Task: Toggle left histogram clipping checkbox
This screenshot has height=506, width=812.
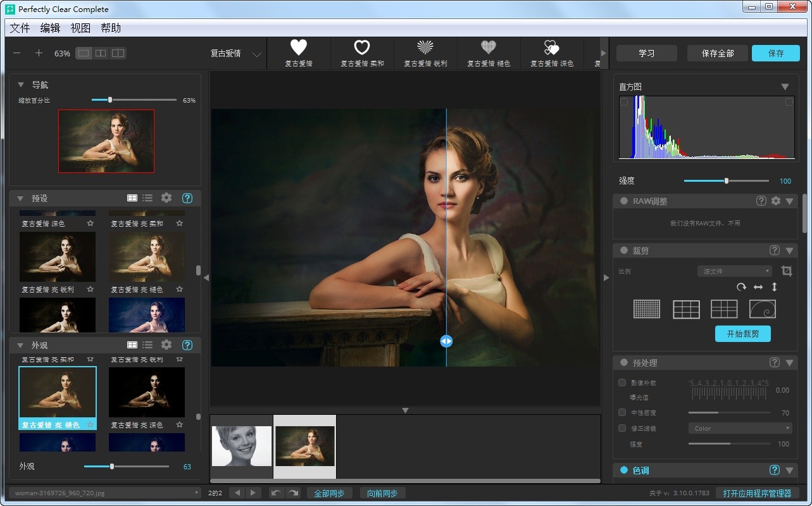Action: coord(625,102)
